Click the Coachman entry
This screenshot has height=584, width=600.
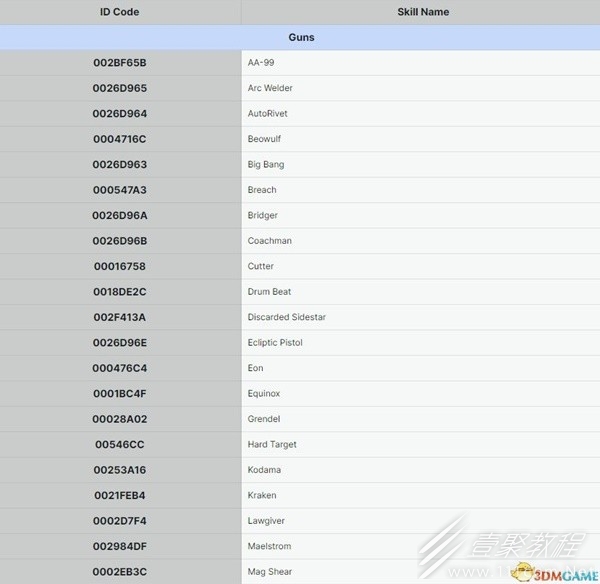pos(269,241)
